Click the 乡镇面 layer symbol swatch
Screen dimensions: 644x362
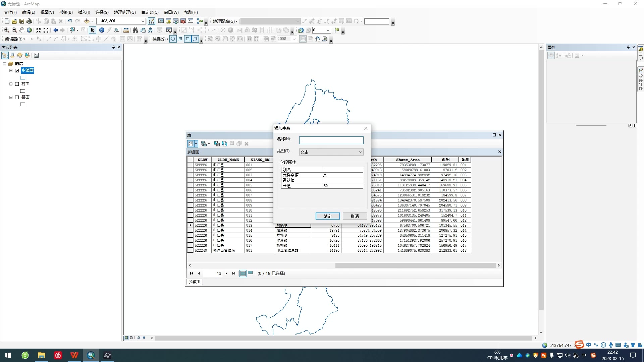pos(22,77)
